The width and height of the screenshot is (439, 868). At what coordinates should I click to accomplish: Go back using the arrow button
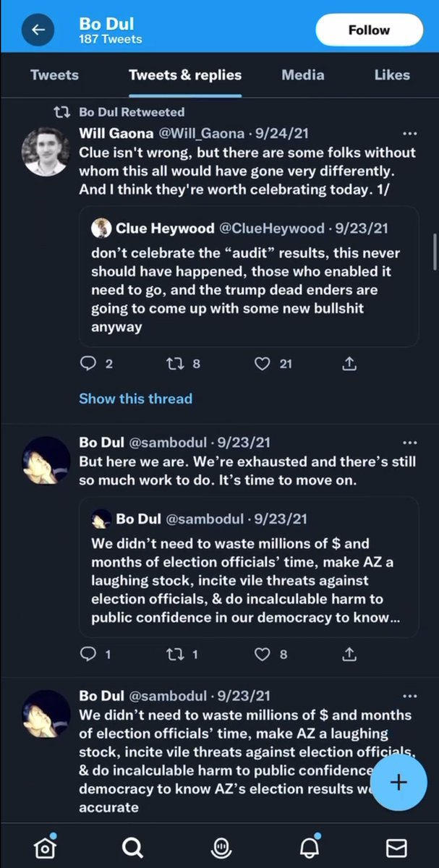tap(38, 30)
